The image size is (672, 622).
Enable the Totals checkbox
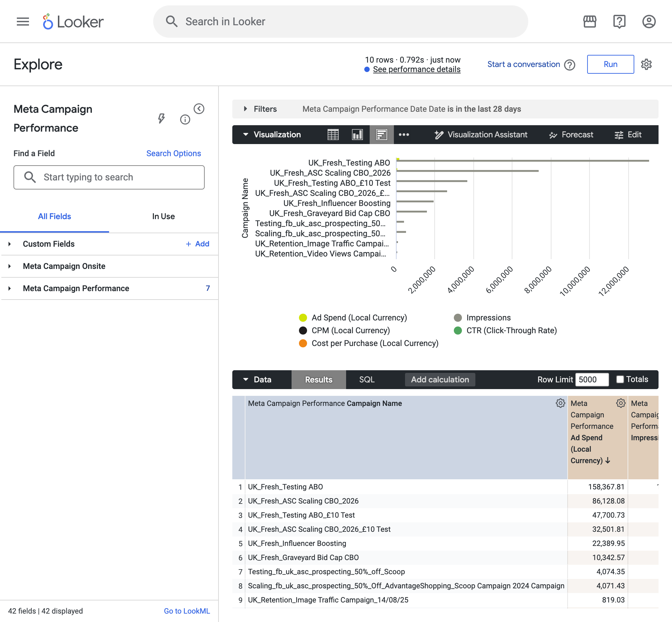620,379
